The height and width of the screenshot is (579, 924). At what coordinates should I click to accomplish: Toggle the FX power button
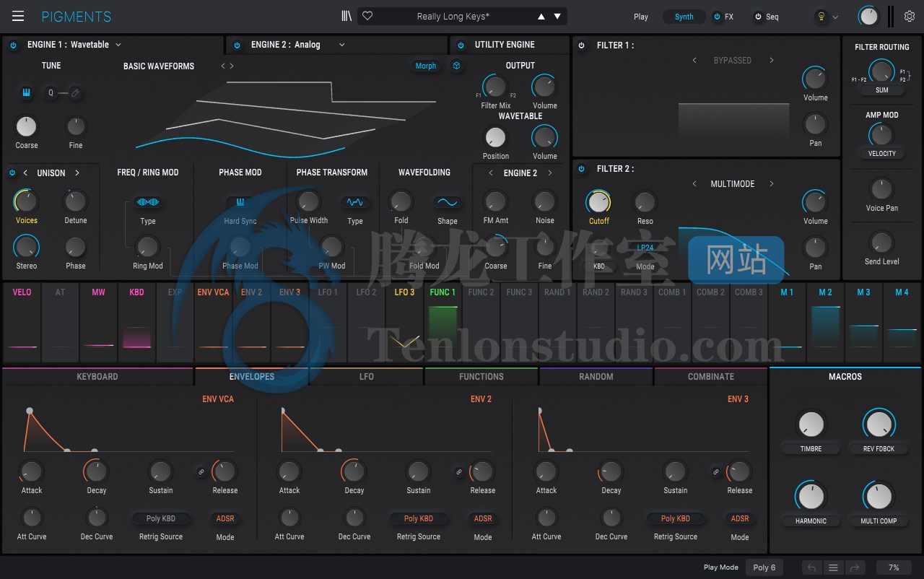pos(717,17)
